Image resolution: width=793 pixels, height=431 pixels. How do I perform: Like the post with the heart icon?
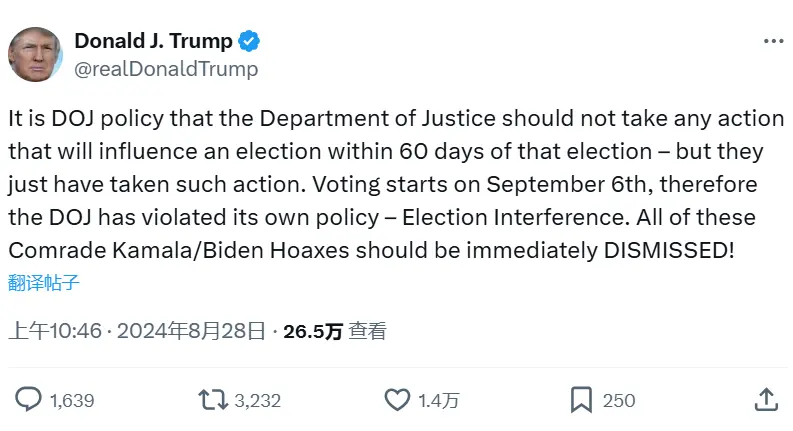pyautogui.click(x=397, y=399)
